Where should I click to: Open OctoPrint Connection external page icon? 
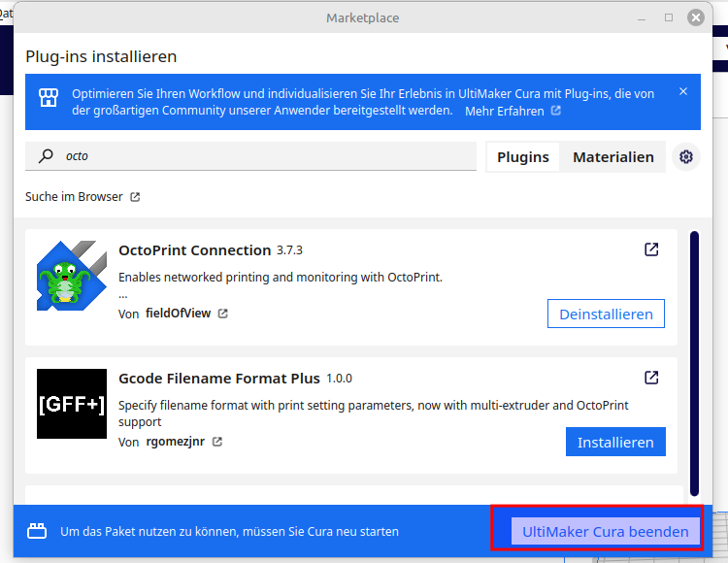coord(651,249)
